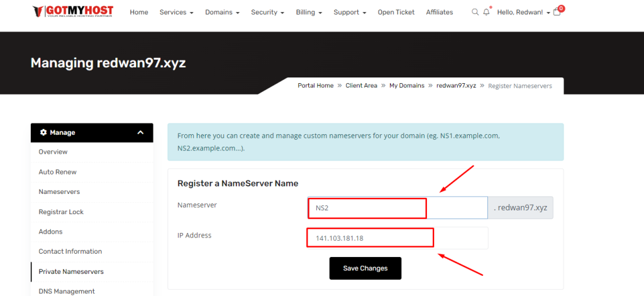The height and width of the screenshot is (296, 644).
Task: Follow the Client Area breadcrumb link
Action: [361, 86]
